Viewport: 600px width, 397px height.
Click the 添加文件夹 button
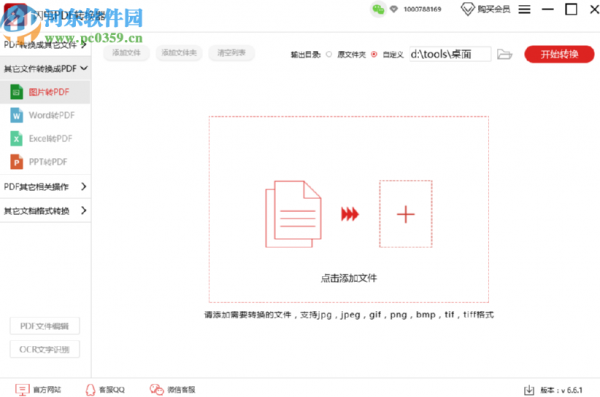[x=179, y=53]
